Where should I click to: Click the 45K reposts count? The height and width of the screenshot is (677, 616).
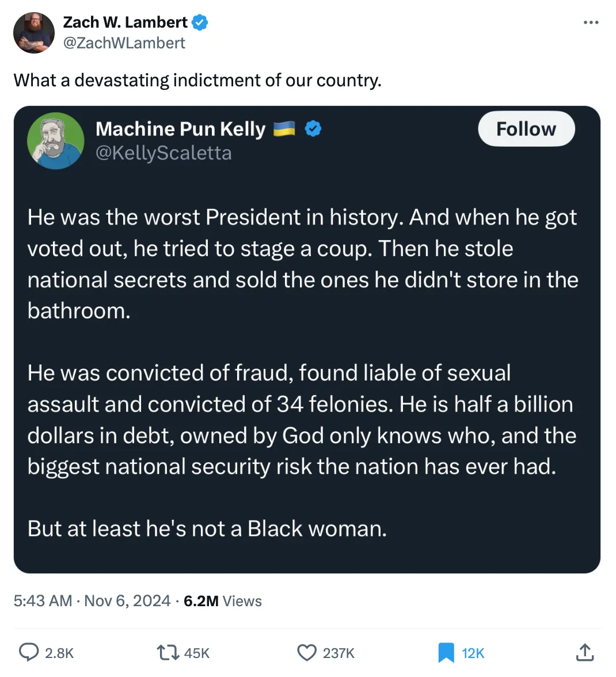pos(197,653)
